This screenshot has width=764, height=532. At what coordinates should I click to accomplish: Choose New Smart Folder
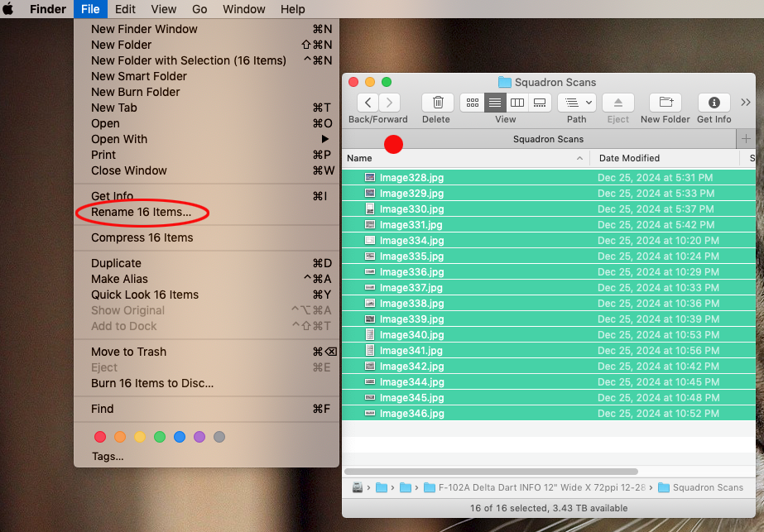pos(206,76)
